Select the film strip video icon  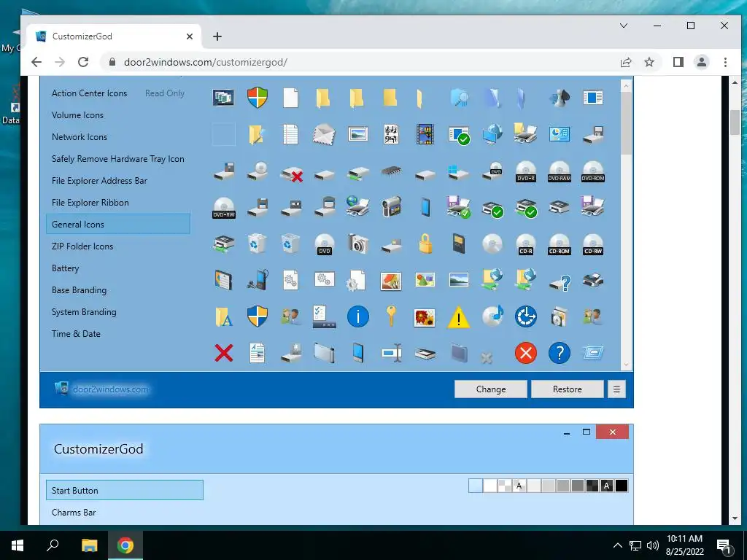(425, 134)
